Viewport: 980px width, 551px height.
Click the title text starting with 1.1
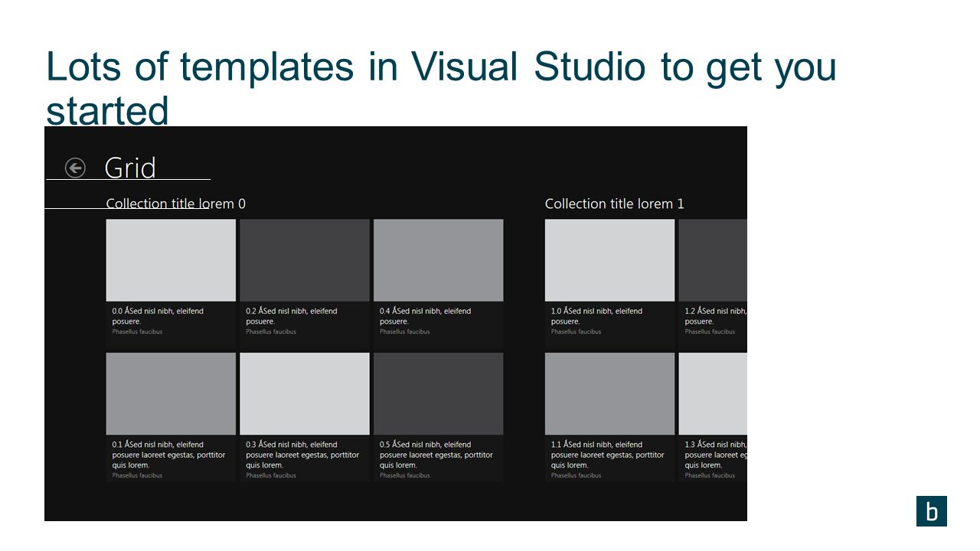coord(608,455)
